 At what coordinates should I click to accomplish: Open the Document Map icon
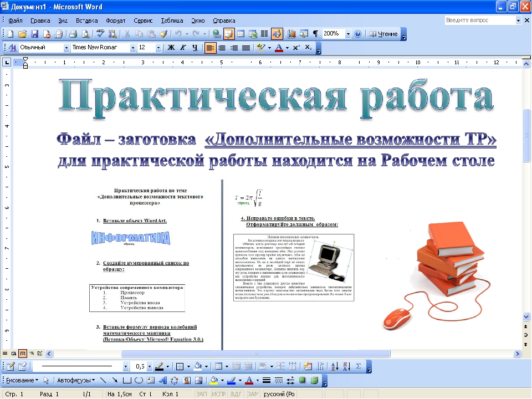[x=304, y=34]
